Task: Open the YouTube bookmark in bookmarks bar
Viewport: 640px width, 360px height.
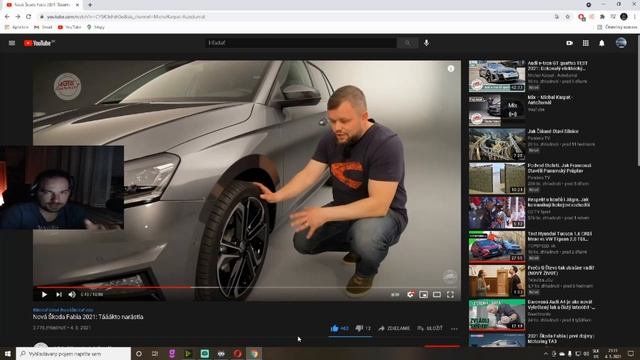Action: 69,27
